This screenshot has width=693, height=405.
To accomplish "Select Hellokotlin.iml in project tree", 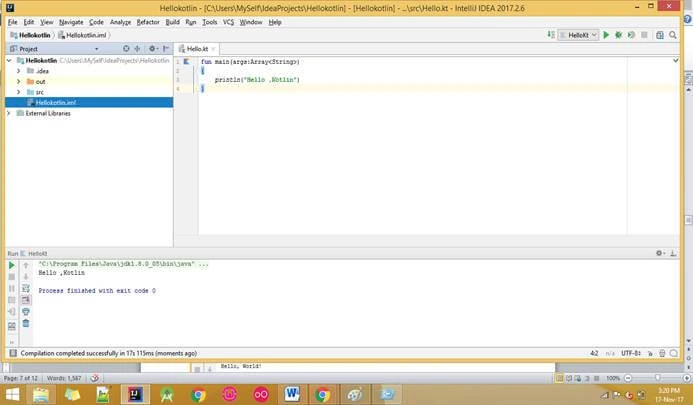I will [x=89, y=103].
